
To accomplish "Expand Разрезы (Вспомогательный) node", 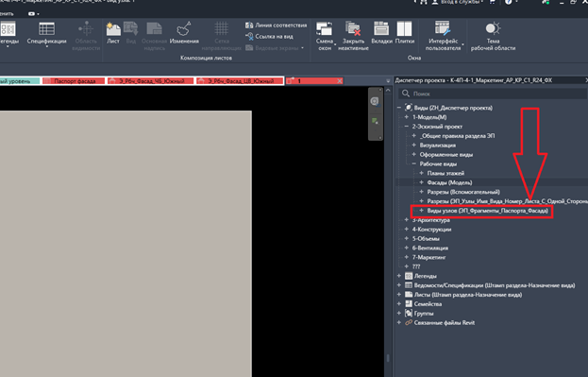I will point(422,192).
